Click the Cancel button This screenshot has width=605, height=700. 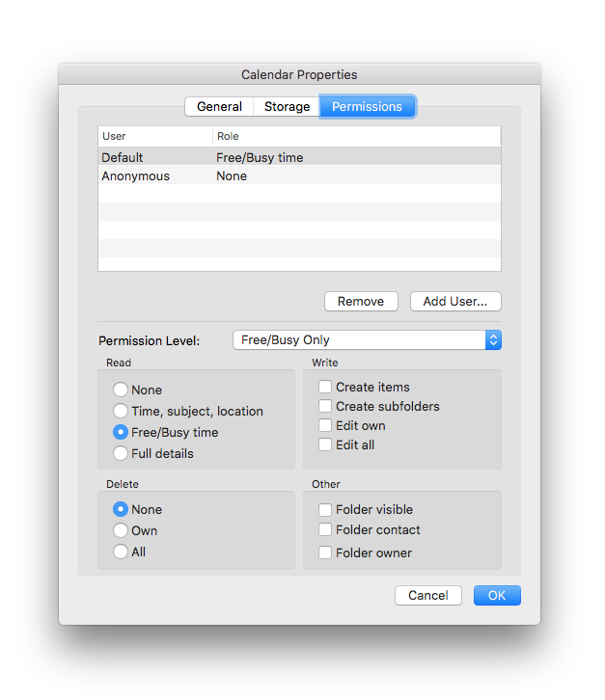click(x=428, y=596)
